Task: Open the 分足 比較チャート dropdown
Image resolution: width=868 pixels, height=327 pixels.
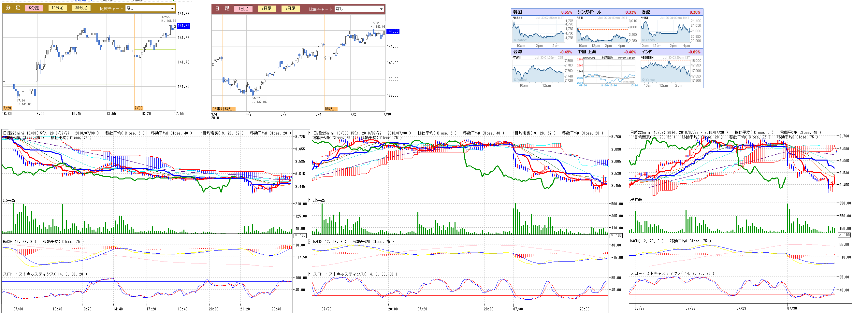Action: click(x=150, y=8)
